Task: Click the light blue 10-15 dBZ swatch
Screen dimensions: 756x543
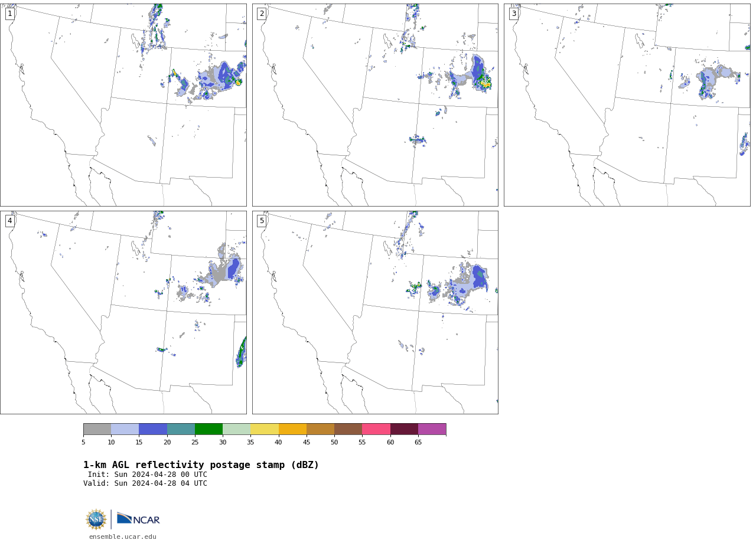Action: 125,429
